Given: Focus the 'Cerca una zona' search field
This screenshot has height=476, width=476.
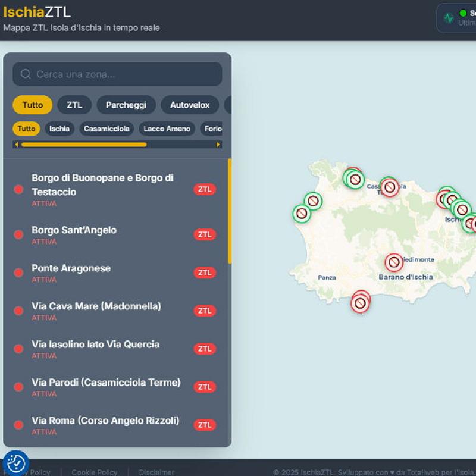Looking at the screenshot, I should pyautogui.click(x=125, y=74).
